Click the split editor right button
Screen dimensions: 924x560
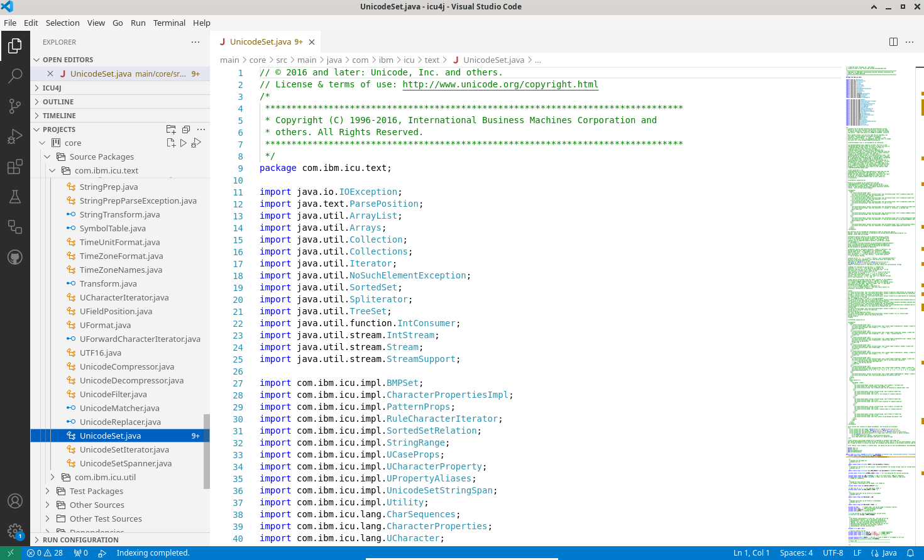[x=893, y=42]
